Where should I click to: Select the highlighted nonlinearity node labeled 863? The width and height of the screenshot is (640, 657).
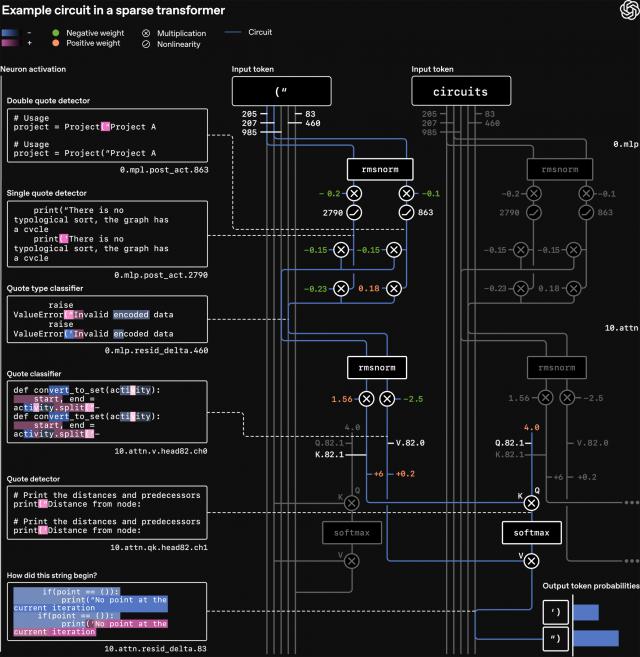(406, 212)
